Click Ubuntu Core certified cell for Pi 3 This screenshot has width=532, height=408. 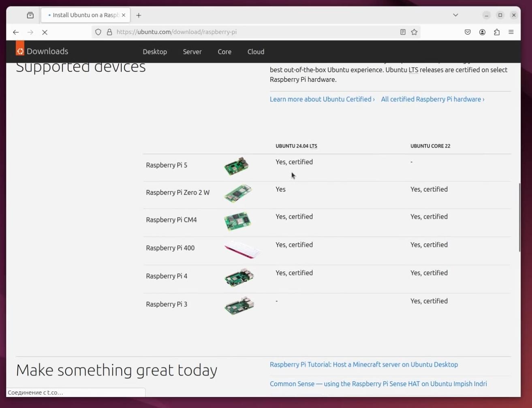[x=429, y=301]
